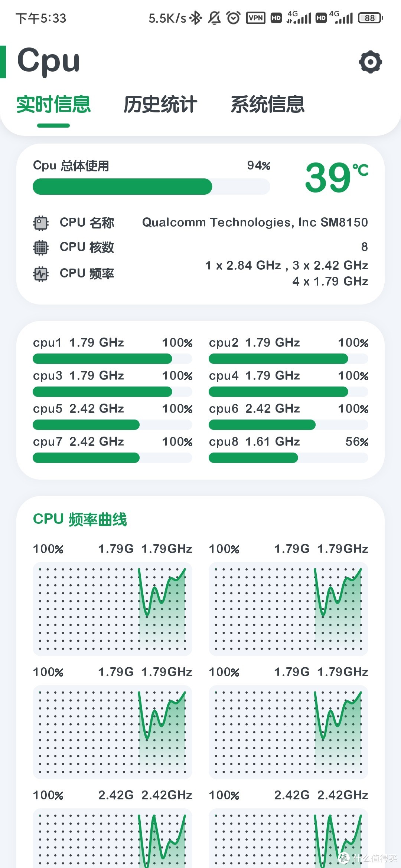The image size is (401, 868).
Task: Tap the Qualcomm SM8150 CPU name text
Action: tap(255, 223)
